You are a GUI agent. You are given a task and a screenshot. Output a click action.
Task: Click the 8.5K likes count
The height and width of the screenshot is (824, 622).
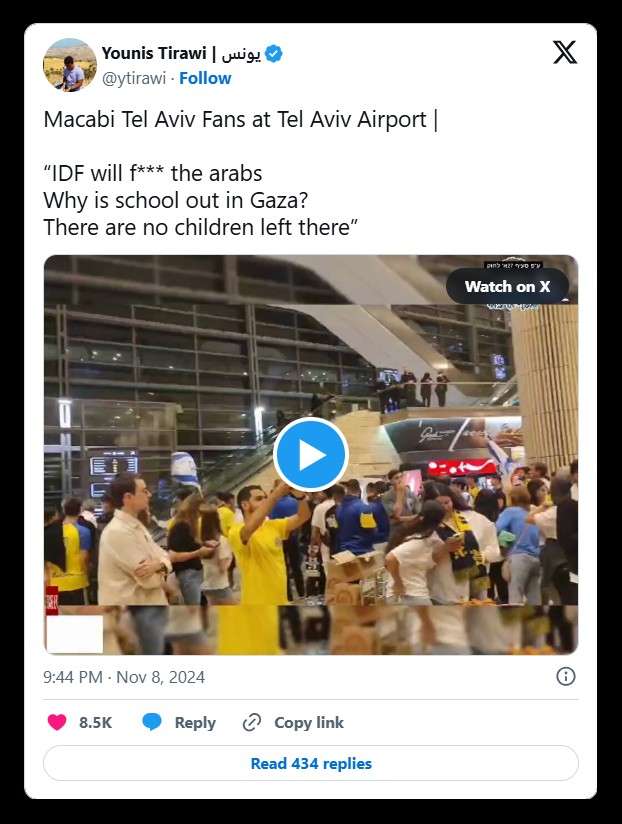pos(96,723)
